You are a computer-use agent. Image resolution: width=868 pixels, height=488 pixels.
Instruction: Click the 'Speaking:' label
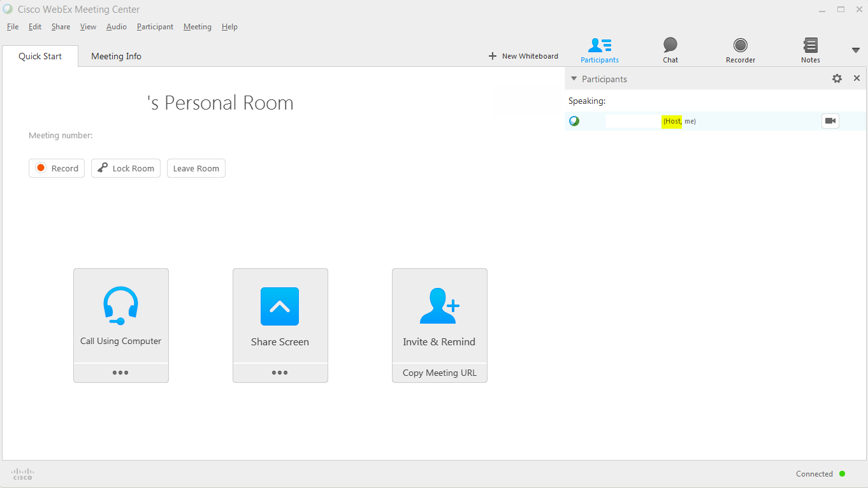[587, 101]
